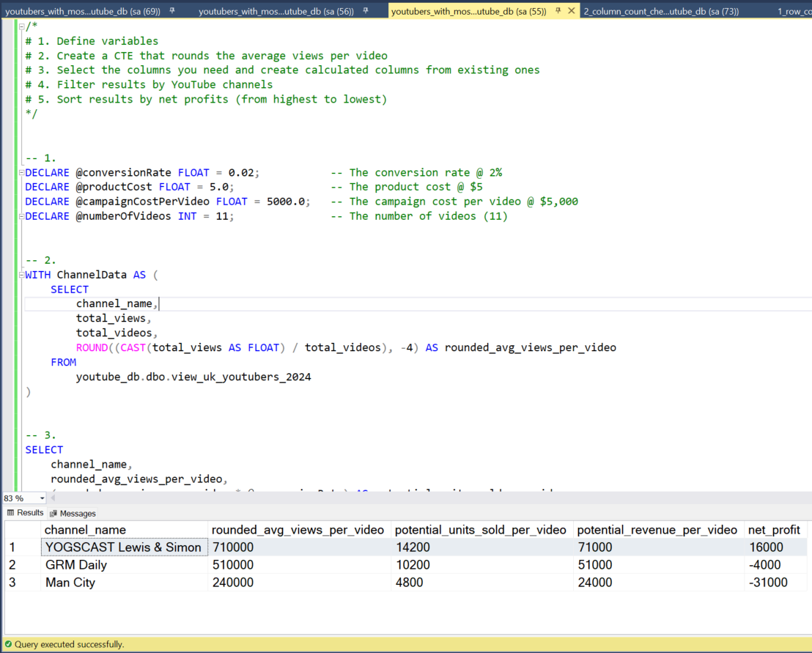Open the 83 % zoom dropdown
This screenshot has height=653, width=812.
point(42,498)
